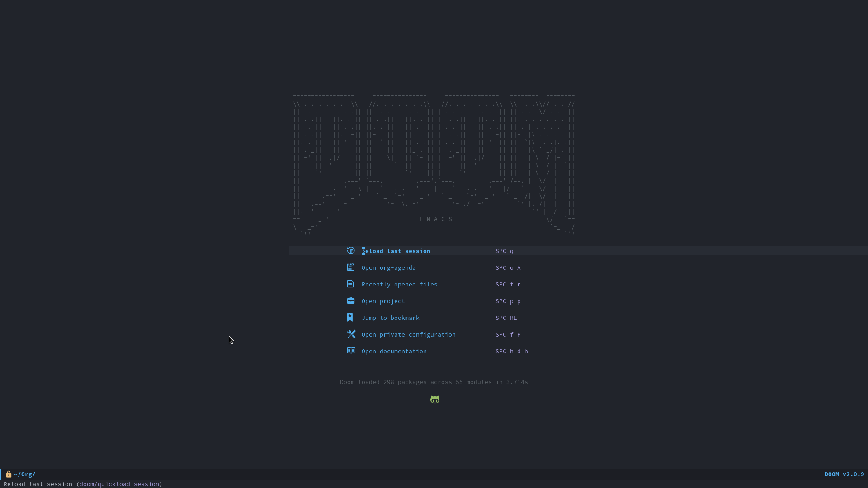Click the ~/Org/ path in the modeline
Screen dimensions: 868x488
24,474
